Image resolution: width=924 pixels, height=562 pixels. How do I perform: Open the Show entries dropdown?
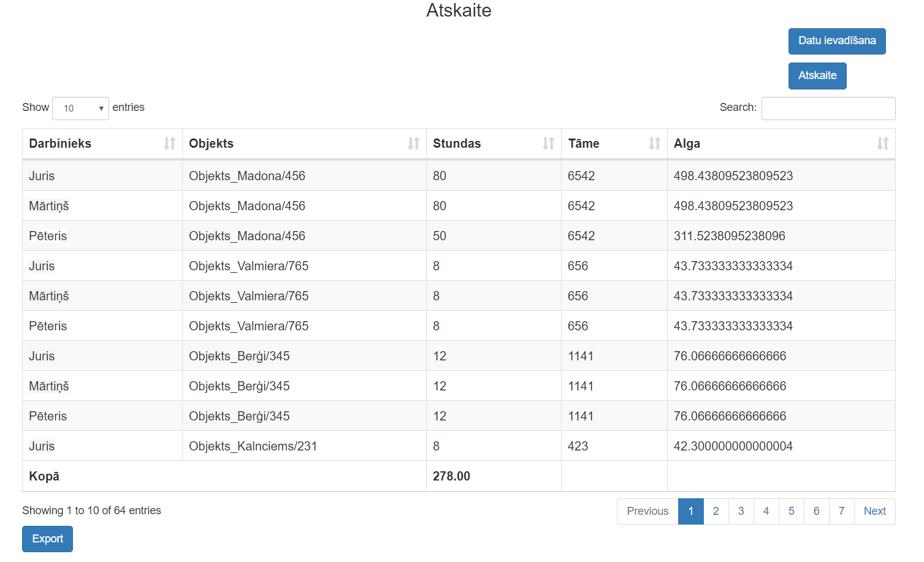tap(81, 108)
